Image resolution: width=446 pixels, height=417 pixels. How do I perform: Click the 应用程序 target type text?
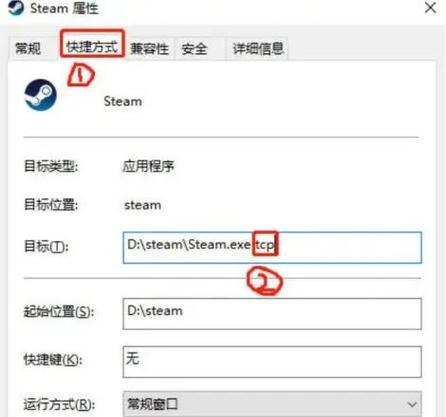pyautogui.click(x=149, y=166)
